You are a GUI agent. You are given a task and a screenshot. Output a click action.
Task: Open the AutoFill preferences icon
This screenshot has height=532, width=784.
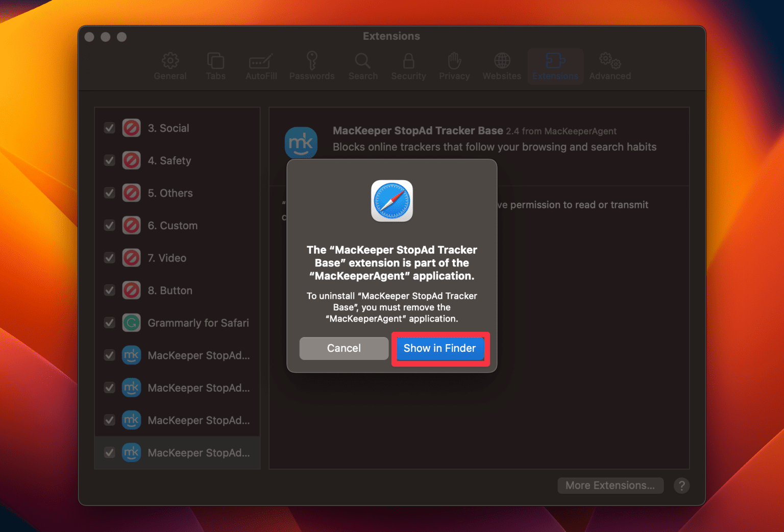pos(261,62)
